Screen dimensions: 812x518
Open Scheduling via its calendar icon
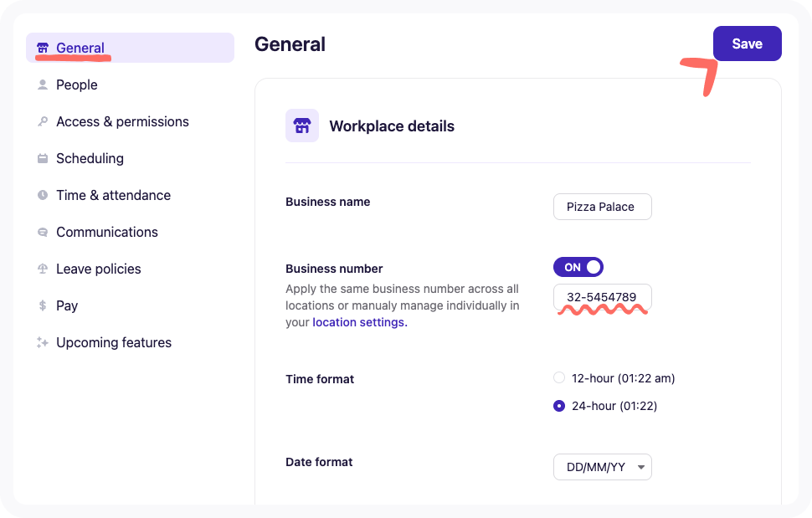(x=41, y=158)
